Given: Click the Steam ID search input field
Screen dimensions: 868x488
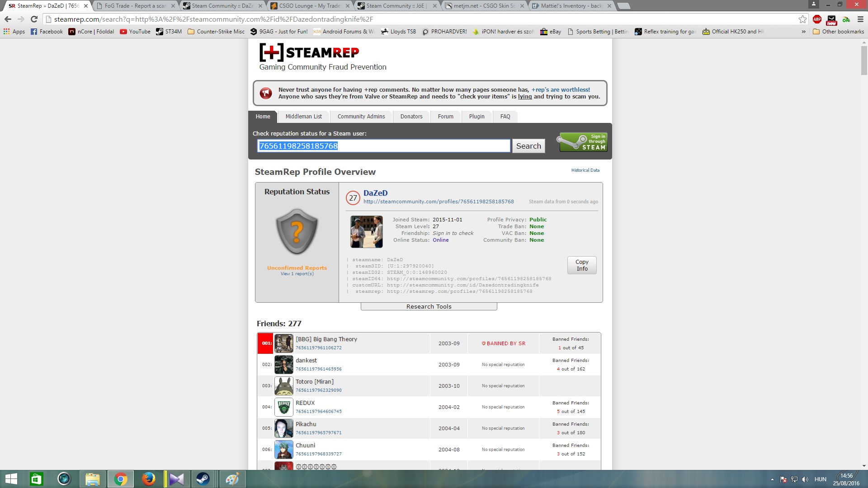Looking at the screenshot, I should [383, 146].
